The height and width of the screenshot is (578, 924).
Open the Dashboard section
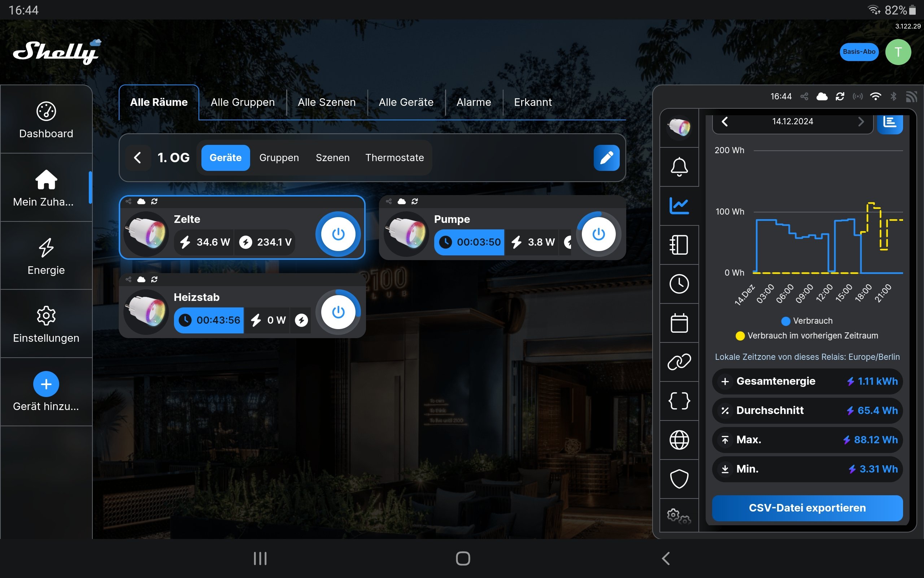[46, 120]
